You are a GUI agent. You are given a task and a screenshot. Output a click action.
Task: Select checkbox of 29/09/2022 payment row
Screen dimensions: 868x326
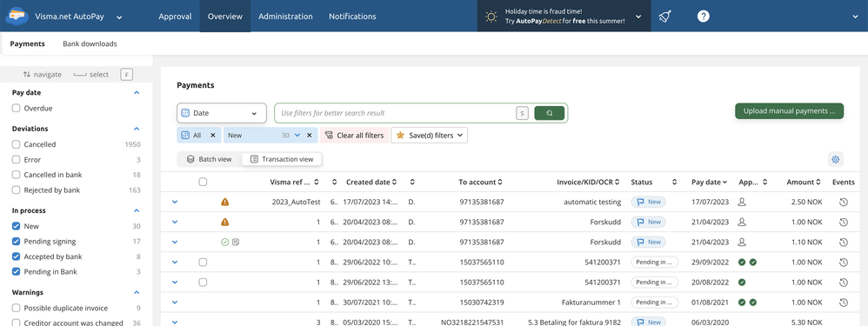click(x=203, y=262)
